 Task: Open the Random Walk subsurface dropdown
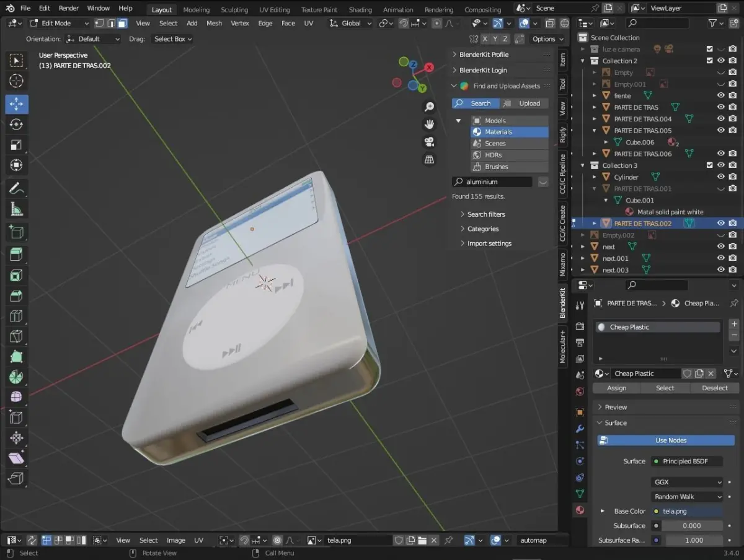(687, 497)
